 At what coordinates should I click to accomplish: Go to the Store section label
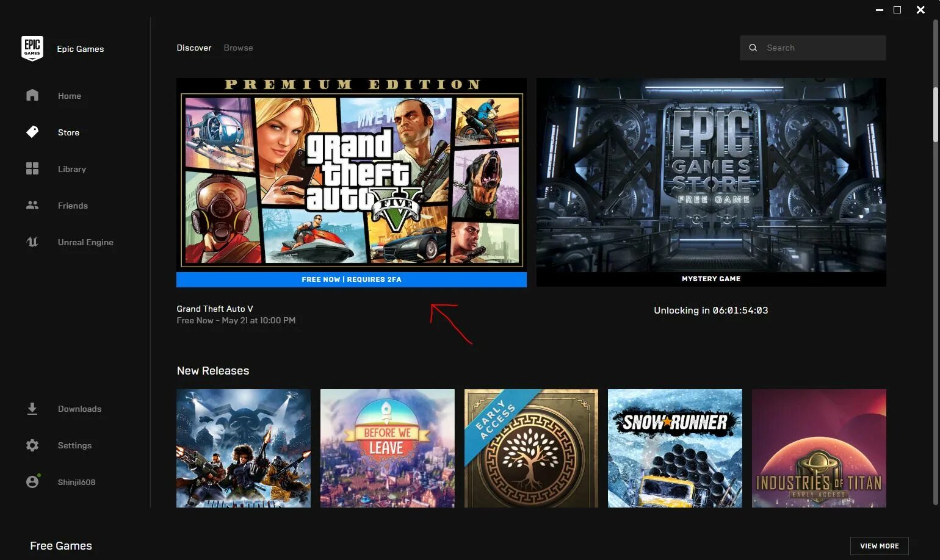[68, 132]
